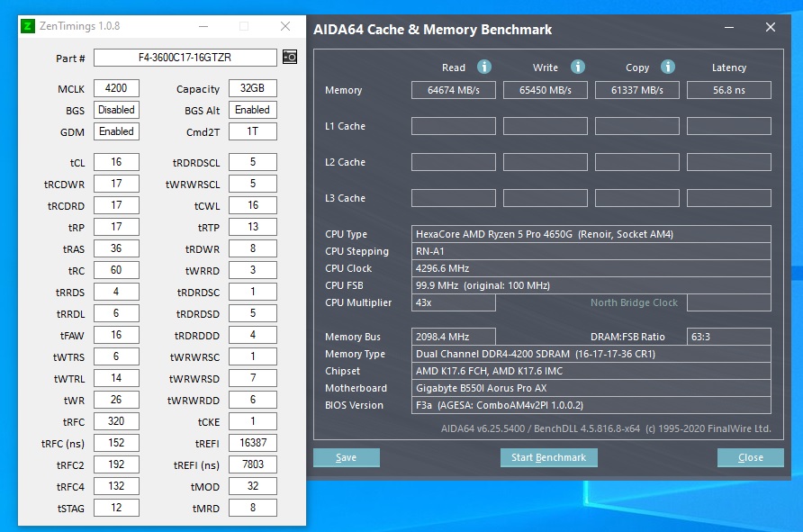803x532 pixels.
Task: Close the ZenTimings window
Action: [x=285, y=26]
